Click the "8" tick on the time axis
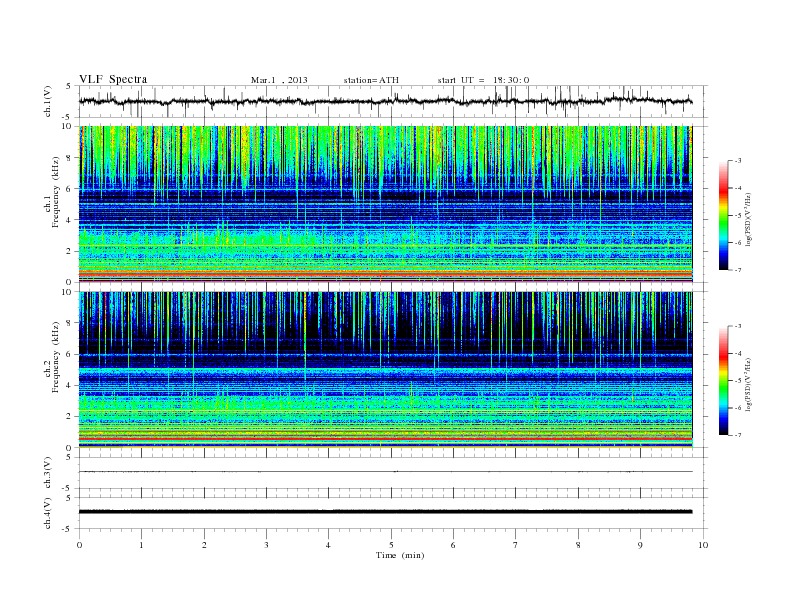This screenshot has width=792, height=612. tap(578, 545)
